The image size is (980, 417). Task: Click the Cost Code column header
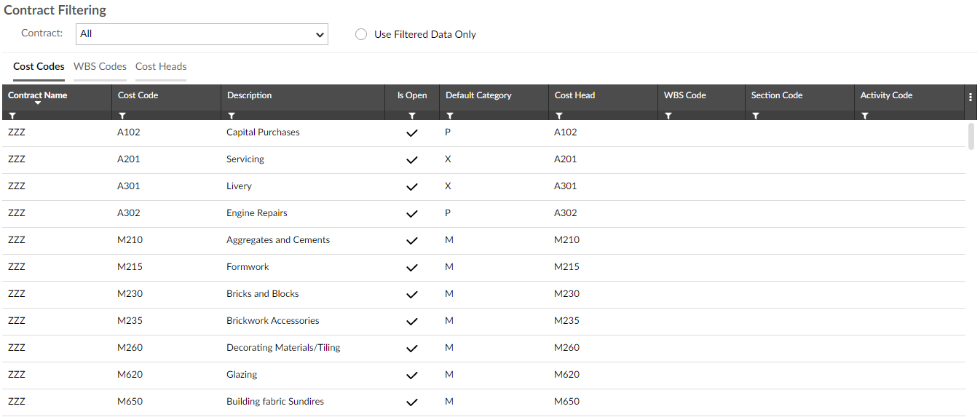pos(138,95)
